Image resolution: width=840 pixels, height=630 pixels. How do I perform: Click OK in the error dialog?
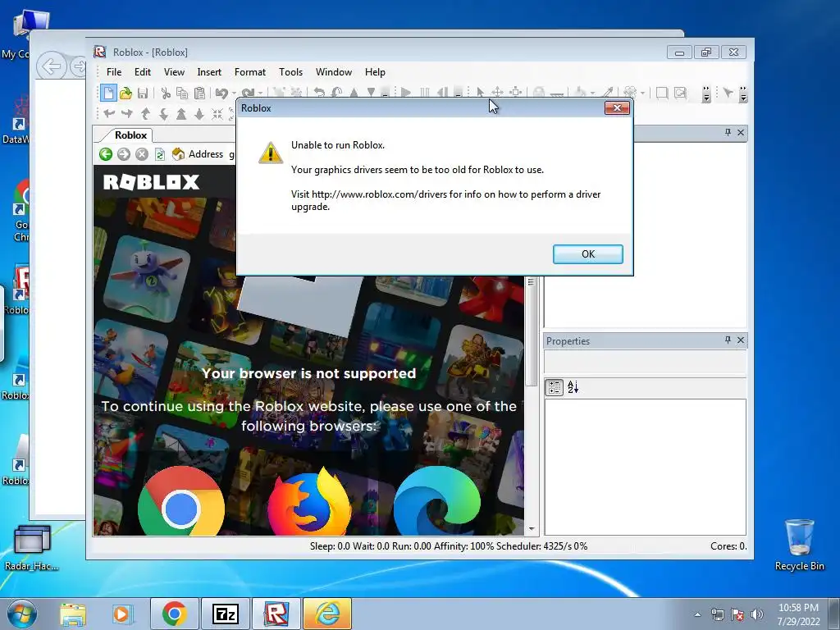pos(587,254)
